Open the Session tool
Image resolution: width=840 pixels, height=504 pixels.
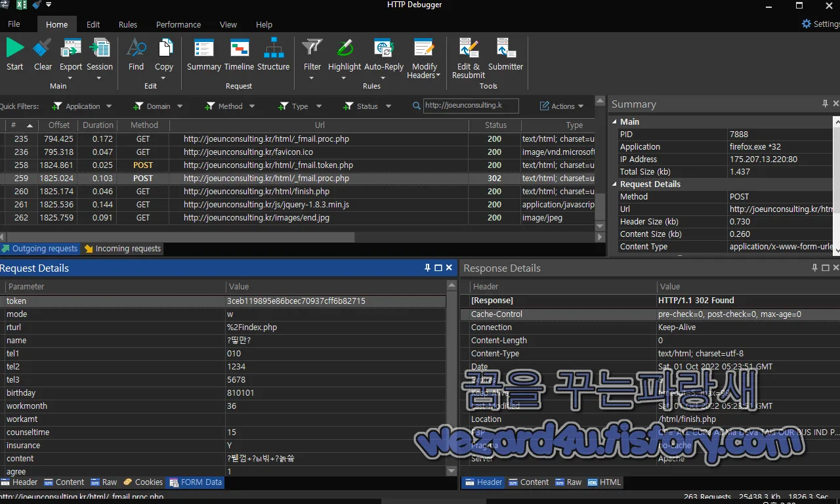coord(100,48)
